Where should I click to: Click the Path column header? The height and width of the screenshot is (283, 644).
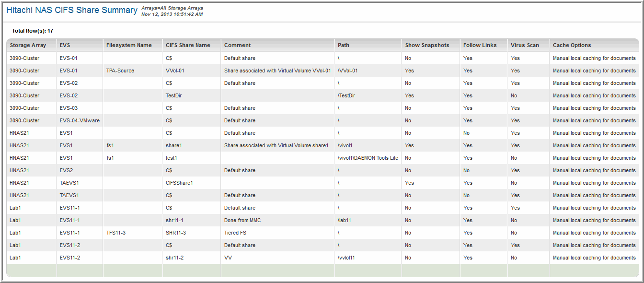pos(344,45)
